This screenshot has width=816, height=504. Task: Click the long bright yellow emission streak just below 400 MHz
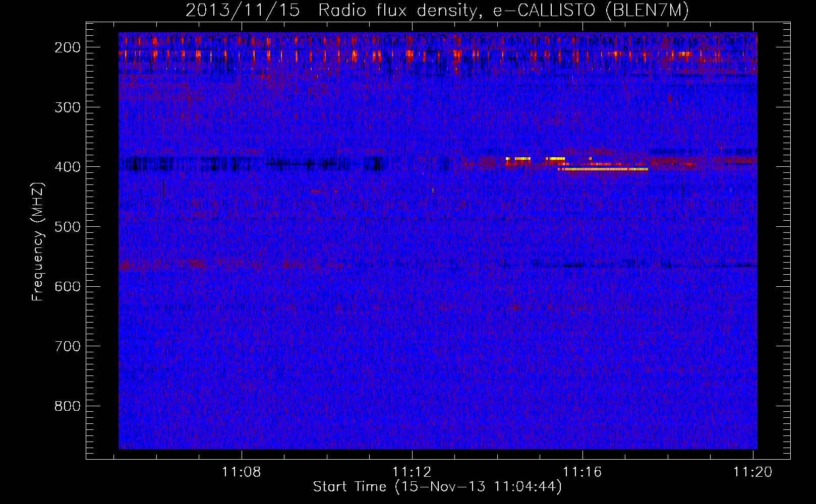point(603,169)
